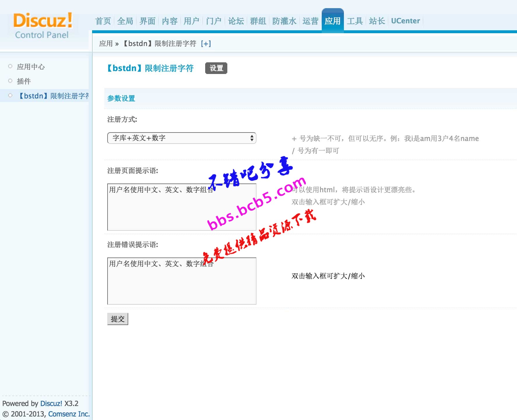Open the UCenter tab
The height and width of the screenshot is (420, 517).
[405, 21]
